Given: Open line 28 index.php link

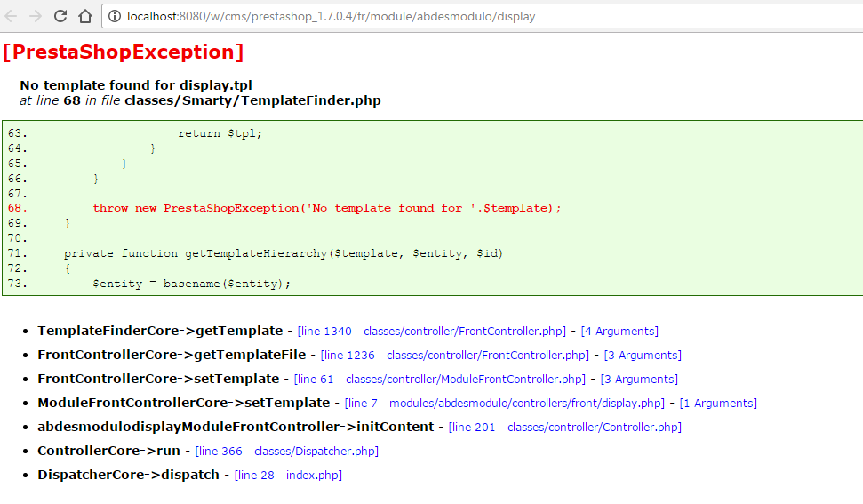Looking at the screenshot, I should coord(288,476).
